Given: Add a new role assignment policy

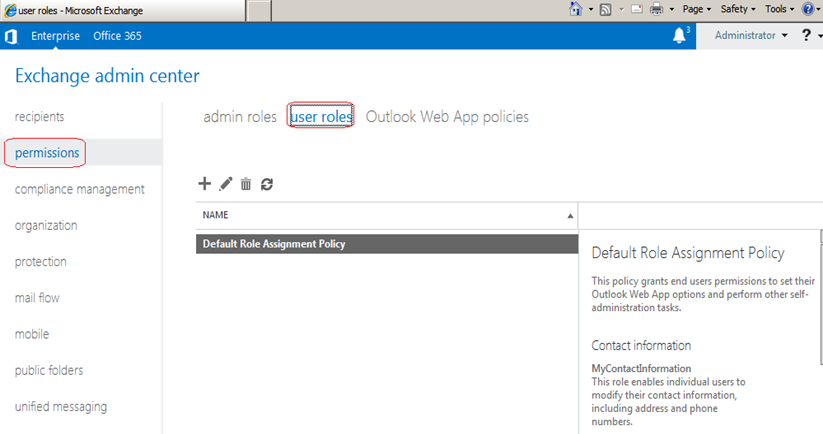Looking at the screenshot, I should (x=205, y=184).
